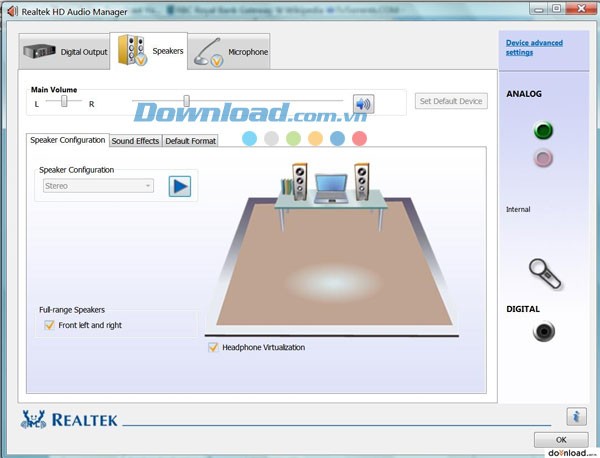Select the black digital jack
The height and width of the screenshot is (458, 600).
(544, 331)
